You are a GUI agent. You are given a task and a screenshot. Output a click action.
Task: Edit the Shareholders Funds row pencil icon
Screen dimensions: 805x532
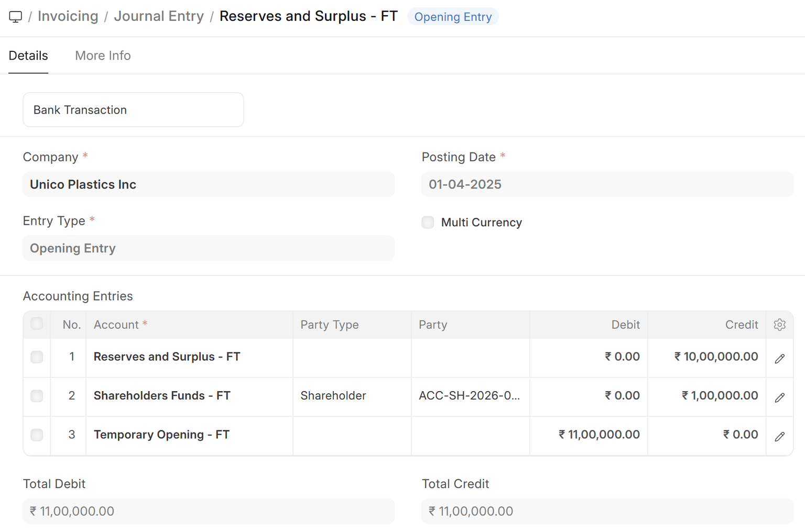(779, 397)
